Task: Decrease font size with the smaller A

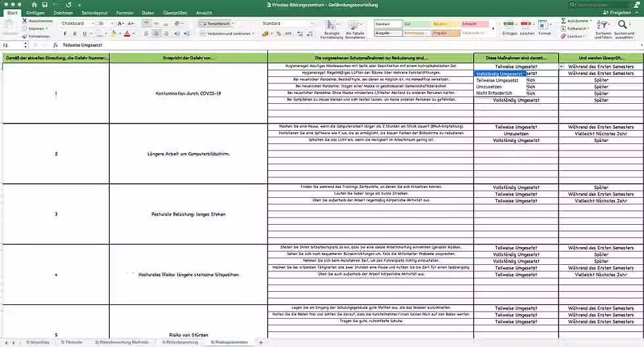Action: 131,24
